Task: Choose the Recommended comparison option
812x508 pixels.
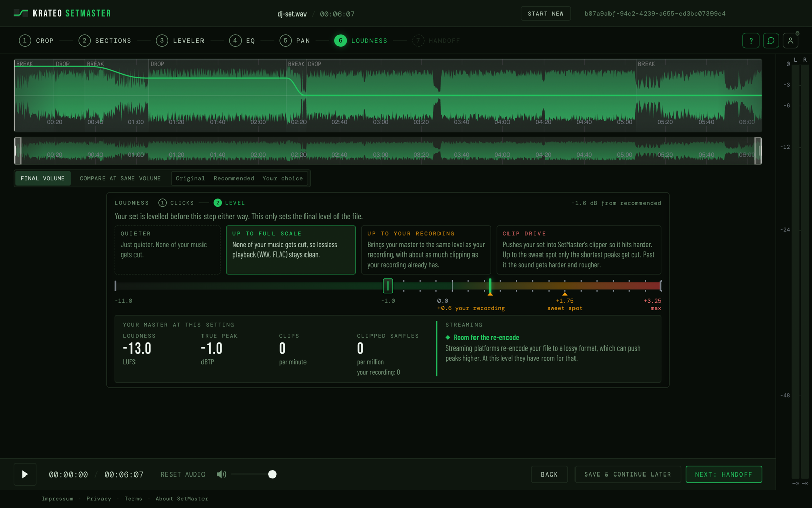Action: coord(234,178)
